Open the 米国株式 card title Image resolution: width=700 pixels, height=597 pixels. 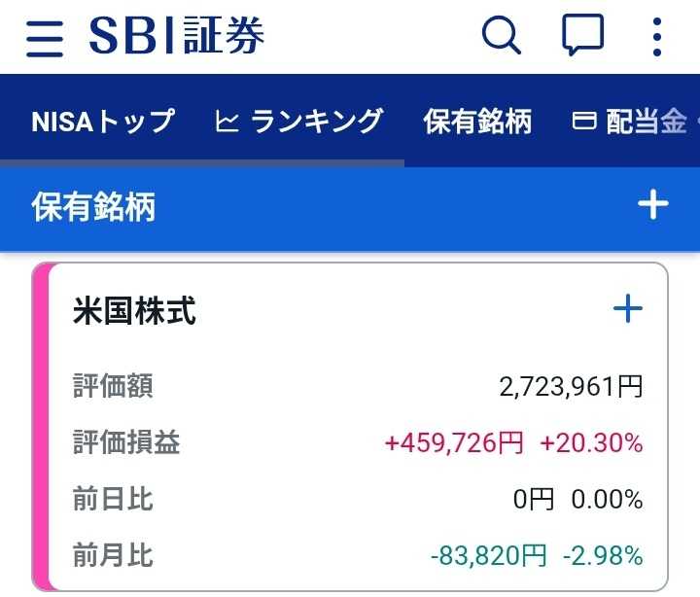pos(134,311)
